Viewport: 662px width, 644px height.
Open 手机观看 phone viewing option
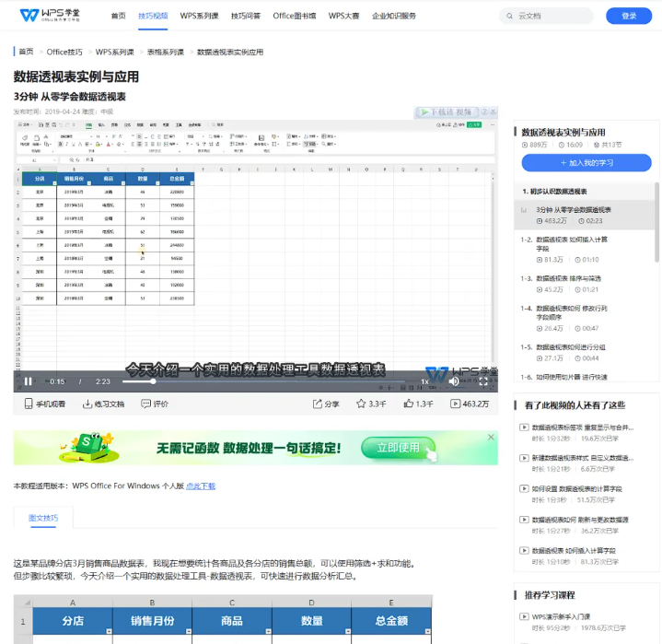[45, 404]
